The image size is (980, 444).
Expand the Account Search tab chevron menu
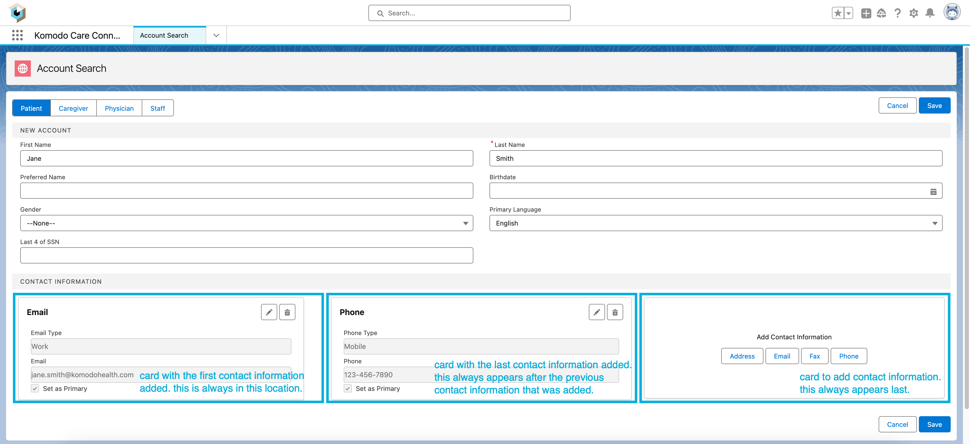tap(216, 35)
